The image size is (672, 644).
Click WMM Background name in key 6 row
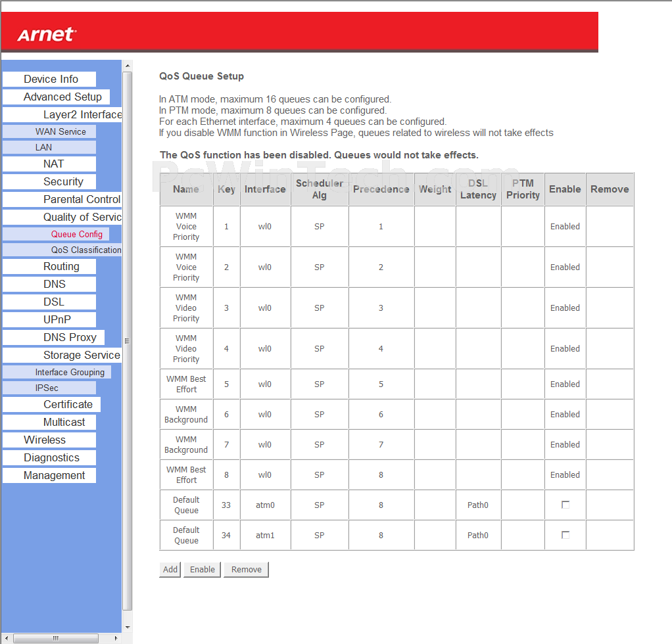(186, 415)
